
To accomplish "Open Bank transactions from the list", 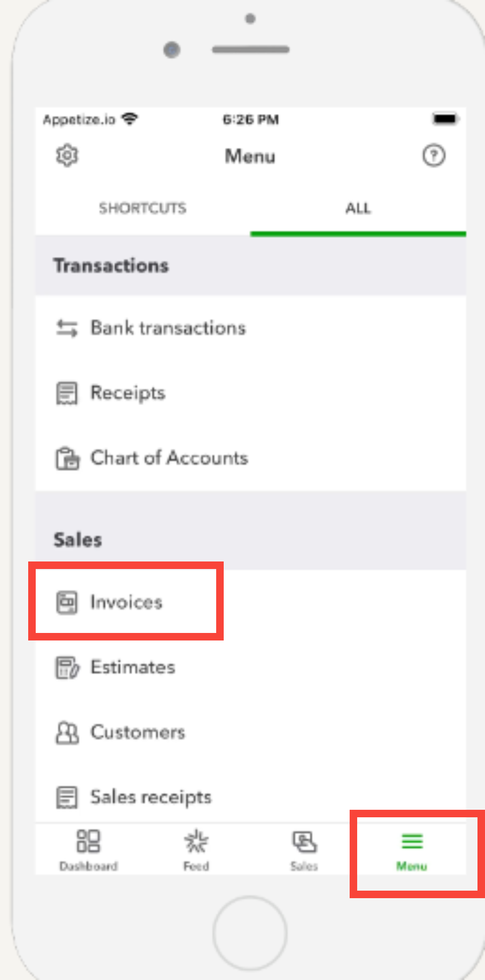I will pyautogui.click(x=168, y=328).
